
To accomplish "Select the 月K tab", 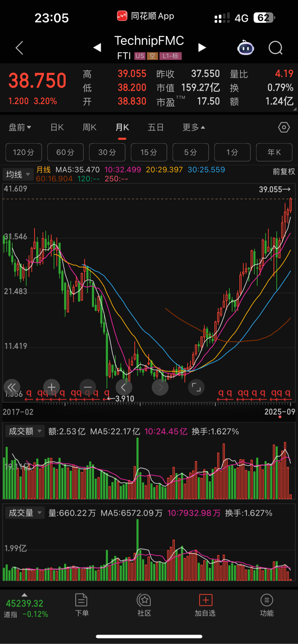I will (122, 127).
